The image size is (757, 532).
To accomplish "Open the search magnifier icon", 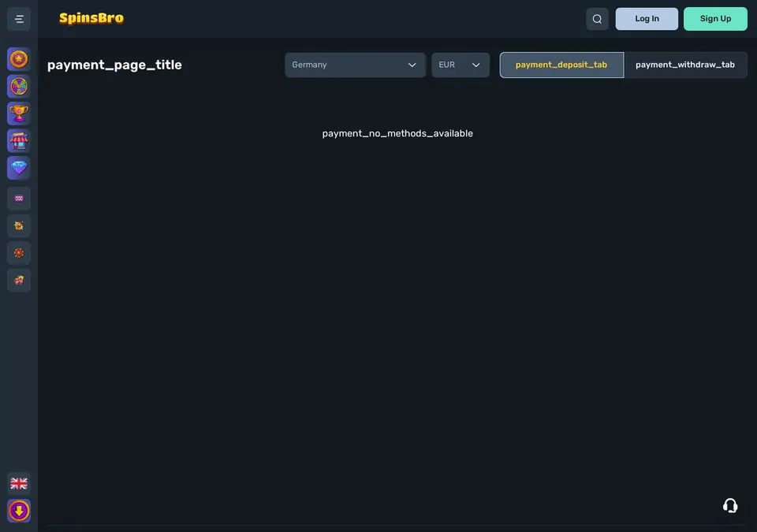I will coord(597,19).
